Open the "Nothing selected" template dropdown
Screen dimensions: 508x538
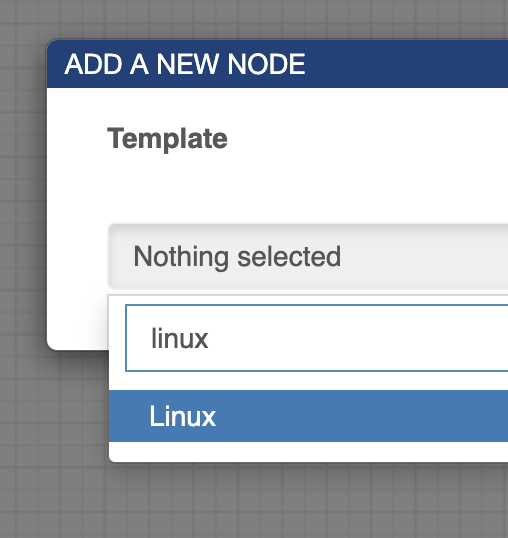pyautogui.click(x=308, y=256)
